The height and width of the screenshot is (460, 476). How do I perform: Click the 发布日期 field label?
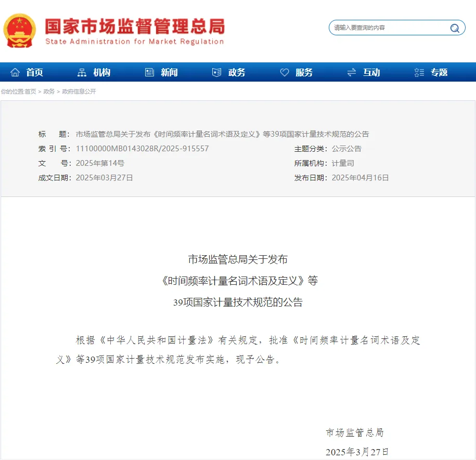tap(311, 178)
